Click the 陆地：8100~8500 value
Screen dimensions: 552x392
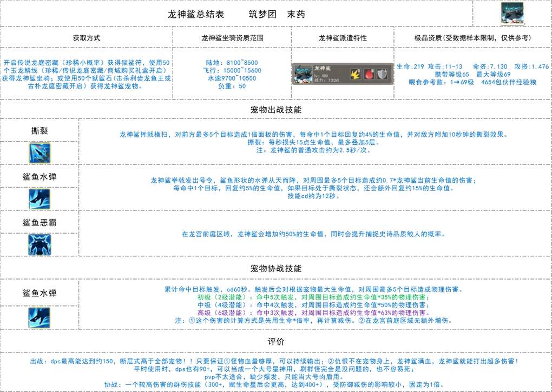point(232,63)
